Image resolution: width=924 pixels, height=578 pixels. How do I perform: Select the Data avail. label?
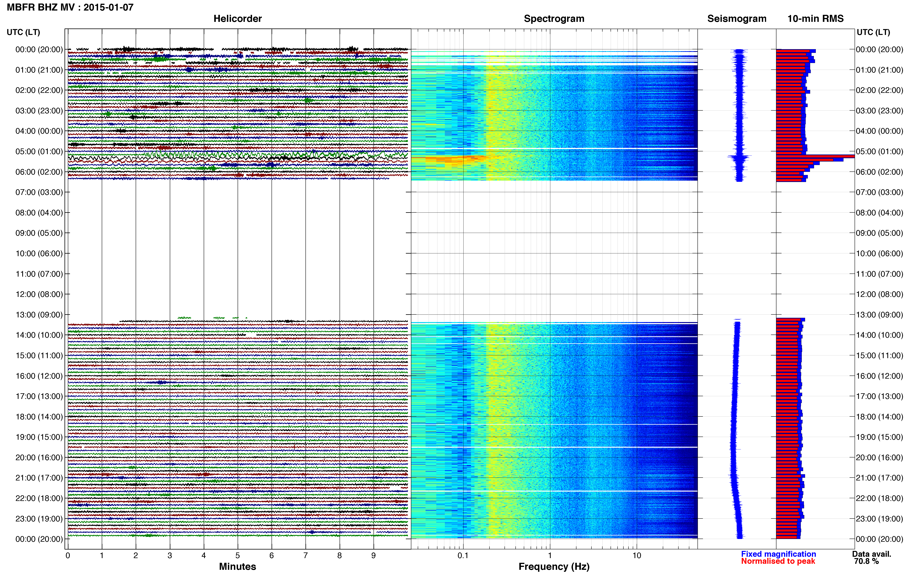coord(872,554)
